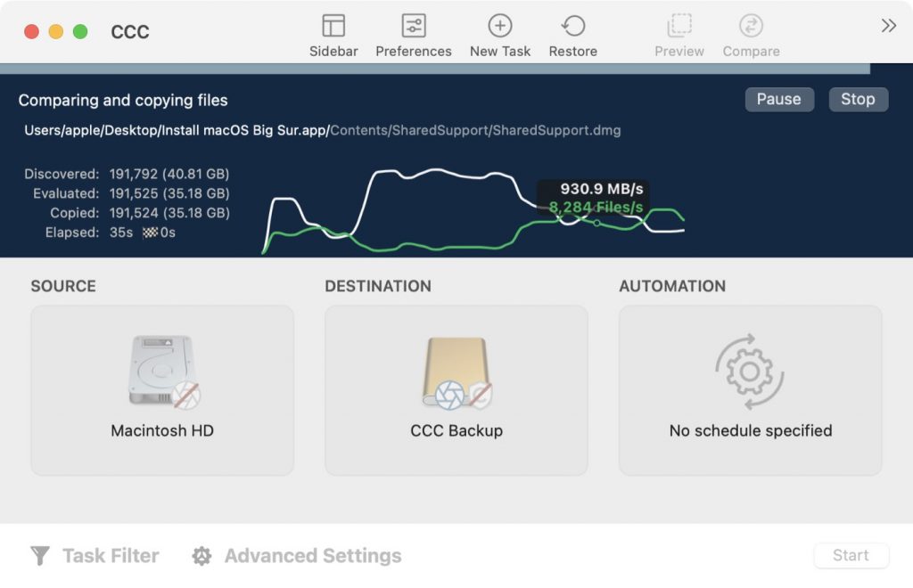This screenshot has height=588, width=913.
Task: Click the Advanced Settings gear icon
Action: pos(202,555)
